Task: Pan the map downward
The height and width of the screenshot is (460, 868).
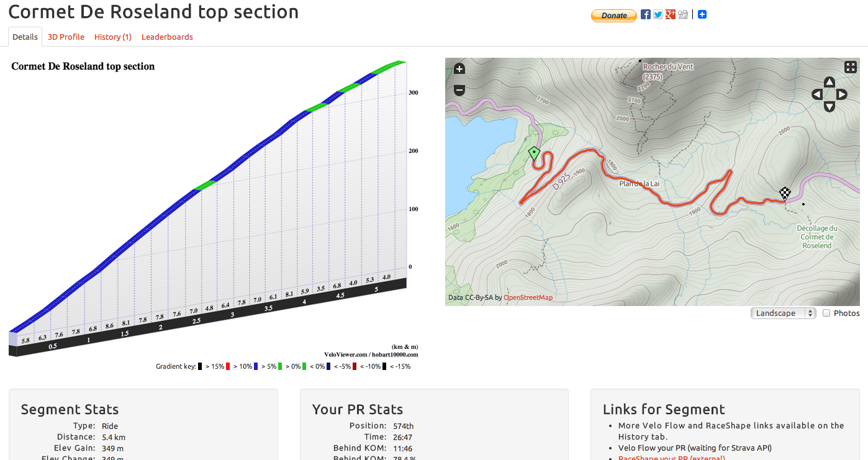Action: [830, 107]
